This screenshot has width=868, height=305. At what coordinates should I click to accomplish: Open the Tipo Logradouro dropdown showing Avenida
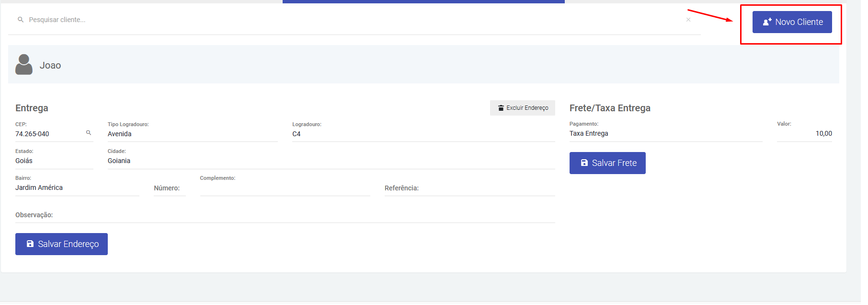pyautogui.click(x=192, y=134)
